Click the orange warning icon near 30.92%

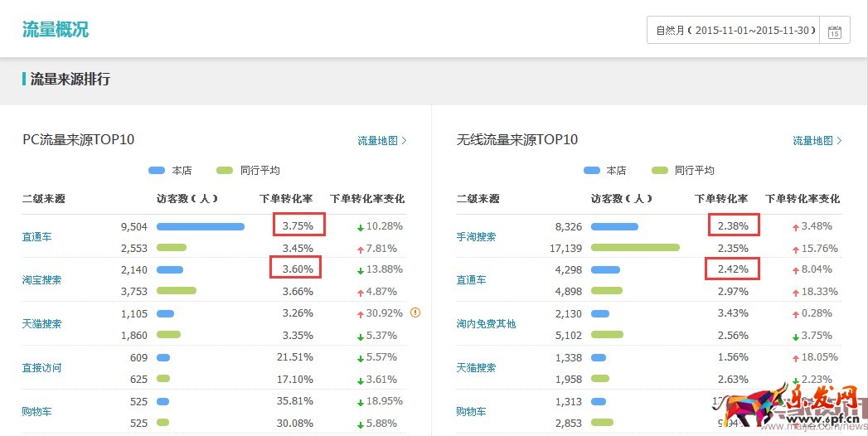(415, 312)
